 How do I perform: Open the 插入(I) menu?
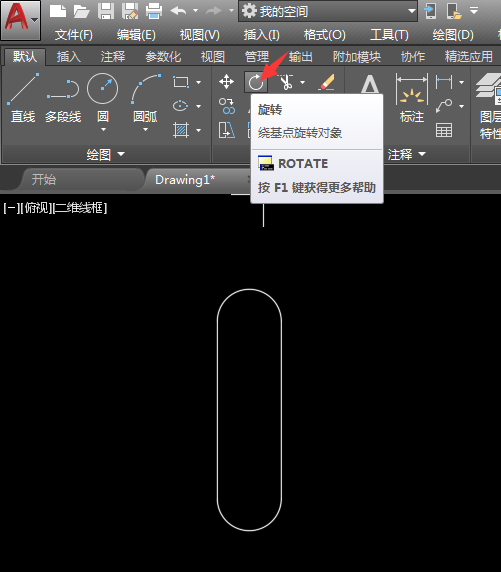point(261,35)
